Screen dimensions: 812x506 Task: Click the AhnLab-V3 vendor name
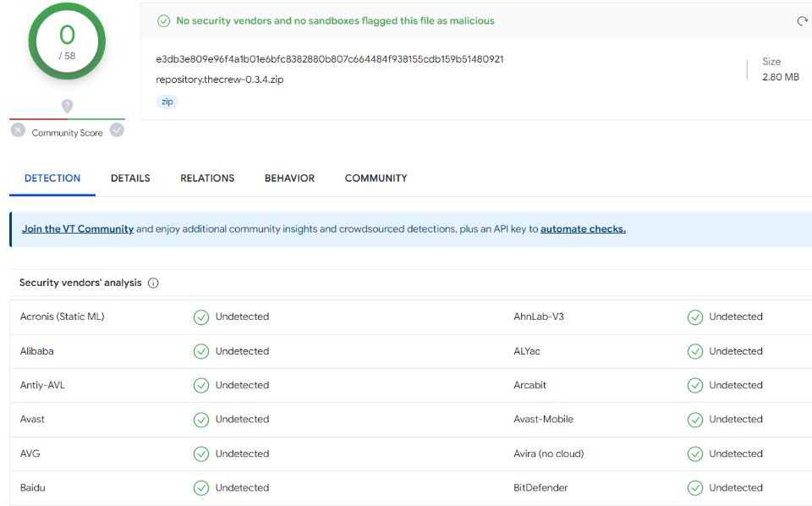click(x=539, y=316)
